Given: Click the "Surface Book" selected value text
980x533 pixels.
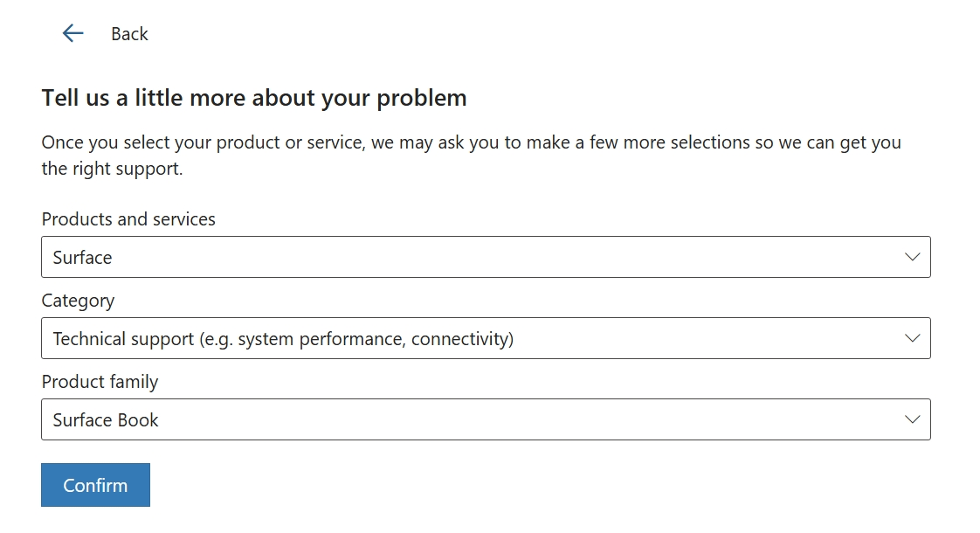Looking at the screenshot, I should (x=106, y=420).
